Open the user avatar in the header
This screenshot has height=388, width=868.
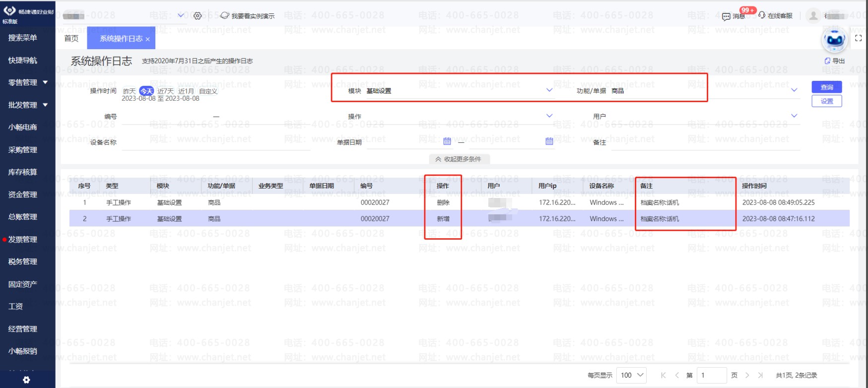pos(813,16)
